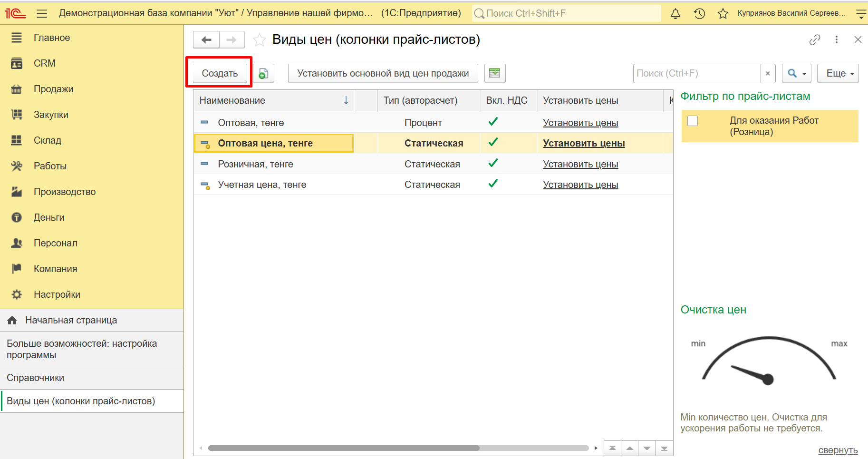
Task: Switch to 'Справочники' open tab
Action: point(36,378)
